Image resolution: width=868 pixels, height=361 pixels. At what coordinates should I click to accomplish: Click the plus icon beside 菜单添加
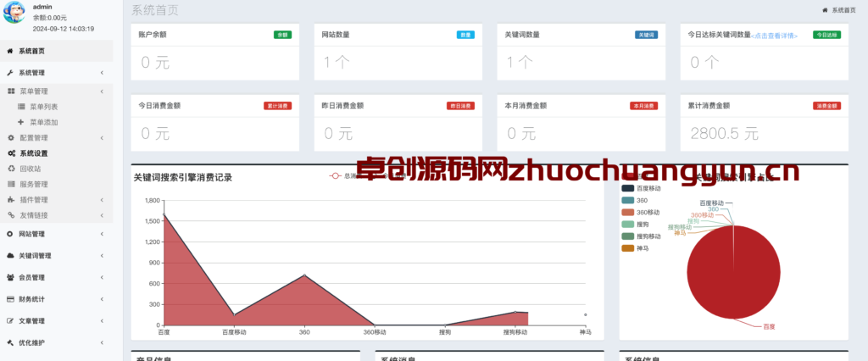click(x=21, y=122)
